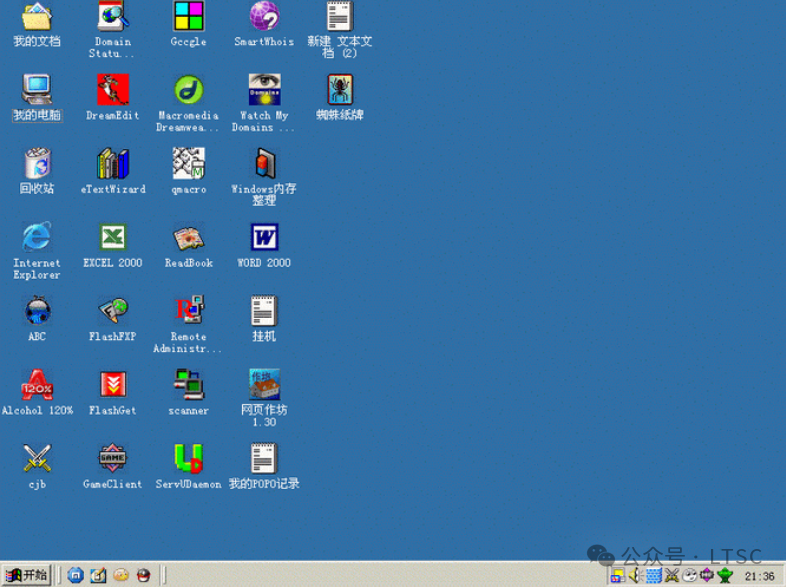This screenshot has height=587, width=786.
Task: Click the blue round quick launch icon
Action: pyautogui.click(x=76, y=575)
